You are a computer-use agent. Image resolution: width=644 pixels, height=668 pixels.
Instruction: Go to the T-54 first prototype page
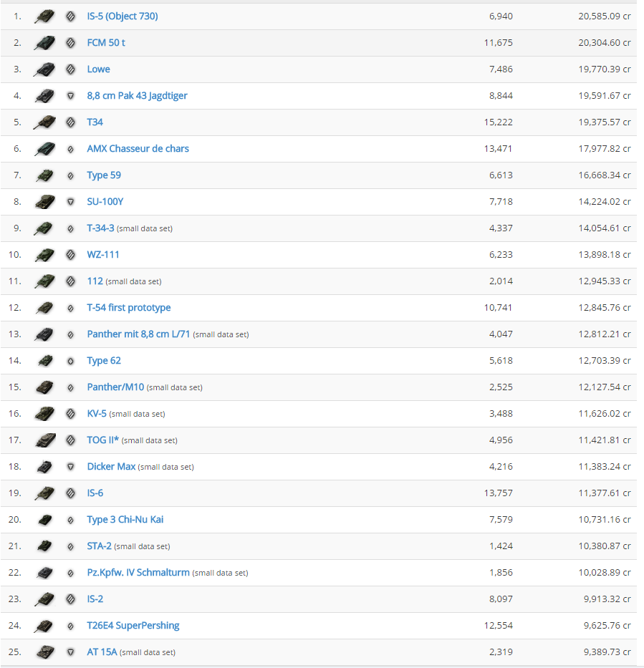pos(129,308)
